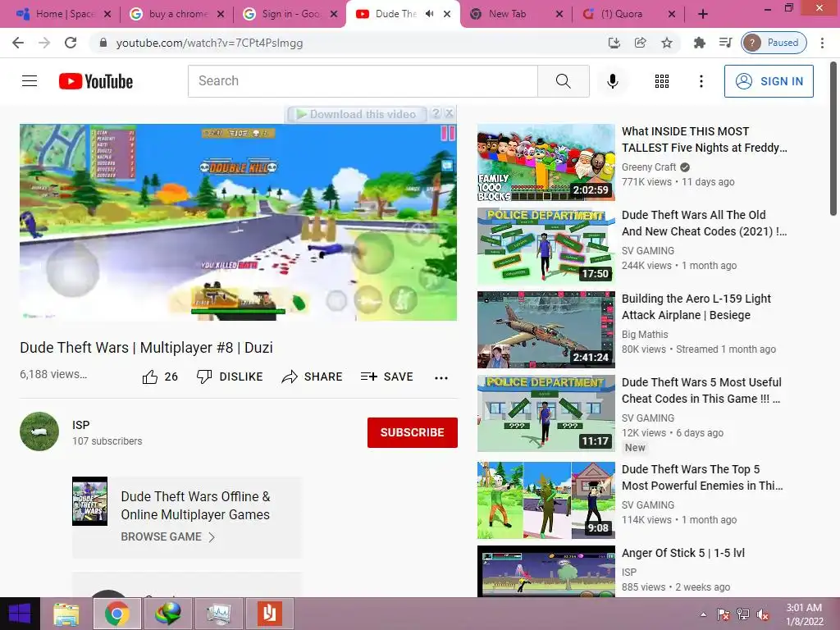Open the monitor app on the taskbar

(x=218, y=614)
